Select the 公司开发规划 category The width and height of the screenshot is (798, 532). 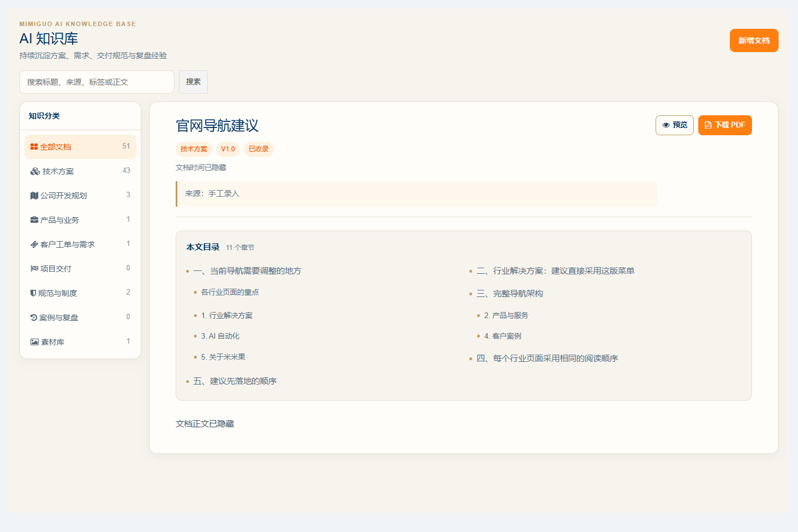coord(80,196)
